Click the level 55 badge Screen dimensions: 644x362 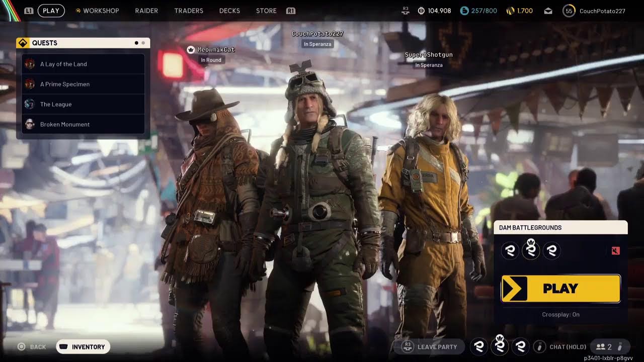[569, 11]
